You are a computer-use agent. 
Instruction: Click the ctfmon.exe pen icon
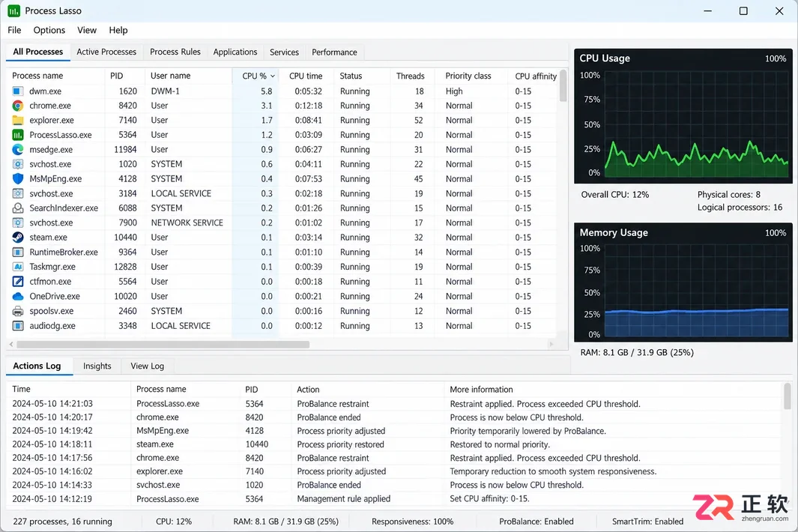[x=18, y=282]
